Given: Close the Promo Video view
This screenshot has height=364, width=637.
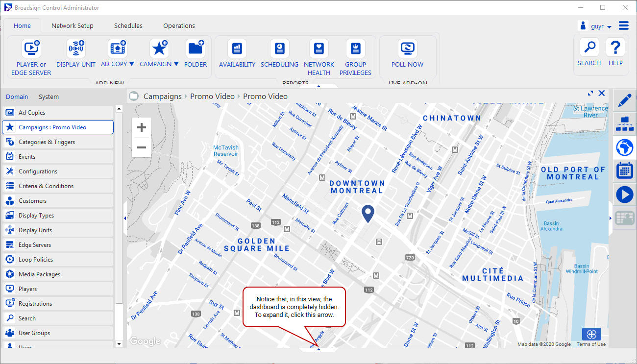Looking at the screenshot, I should 602,93.
